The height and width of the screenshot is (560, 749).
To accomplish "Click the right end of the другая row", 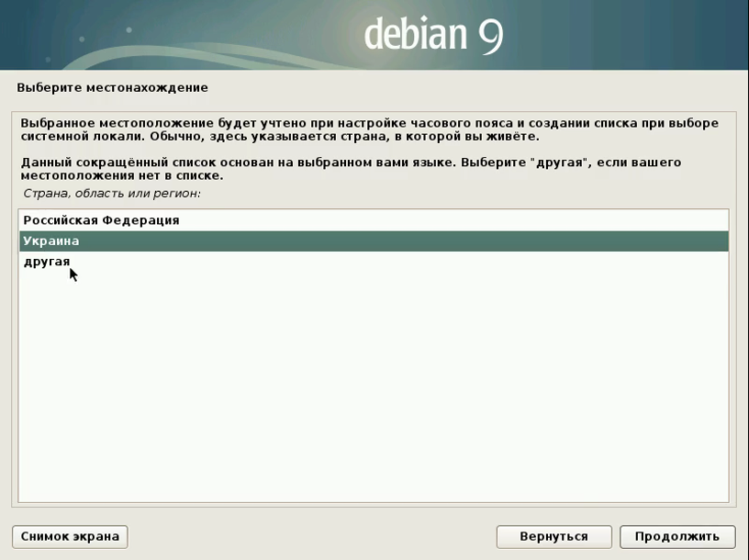I will [698, 263].
